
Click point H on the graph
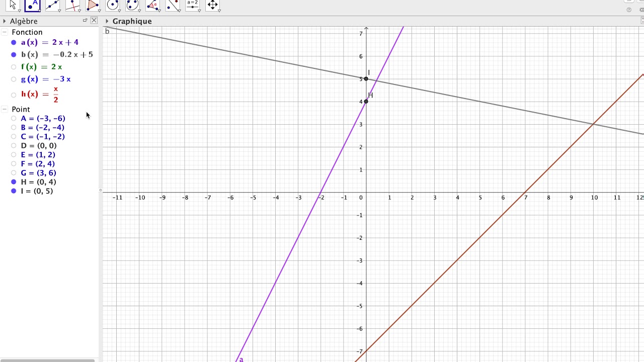(366, 102)
